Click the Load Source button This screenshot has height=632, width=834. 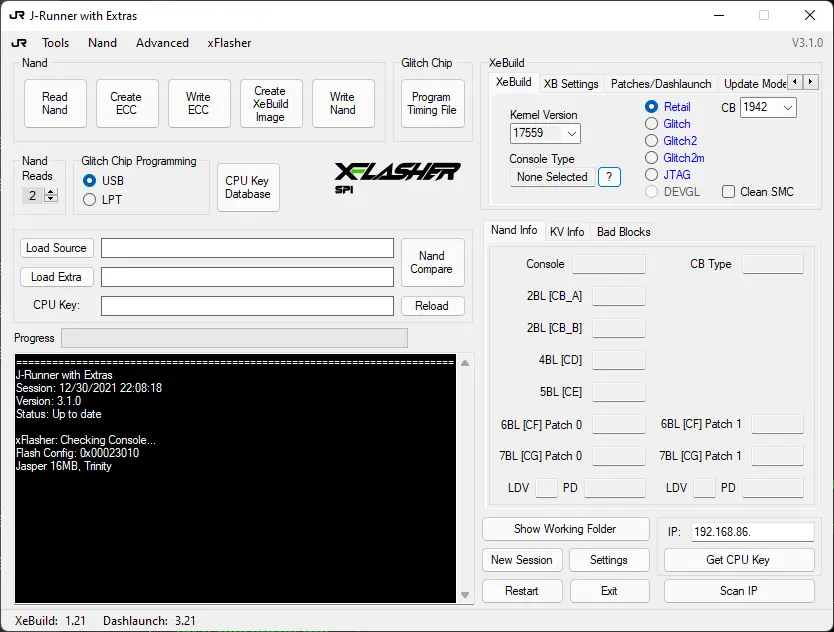56,248
